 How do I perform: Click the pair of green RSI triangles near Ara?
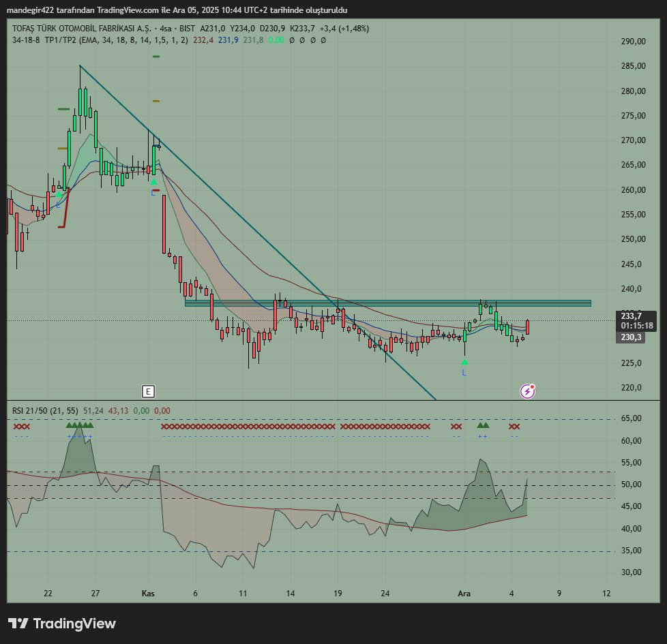click(x=484, y=425)
